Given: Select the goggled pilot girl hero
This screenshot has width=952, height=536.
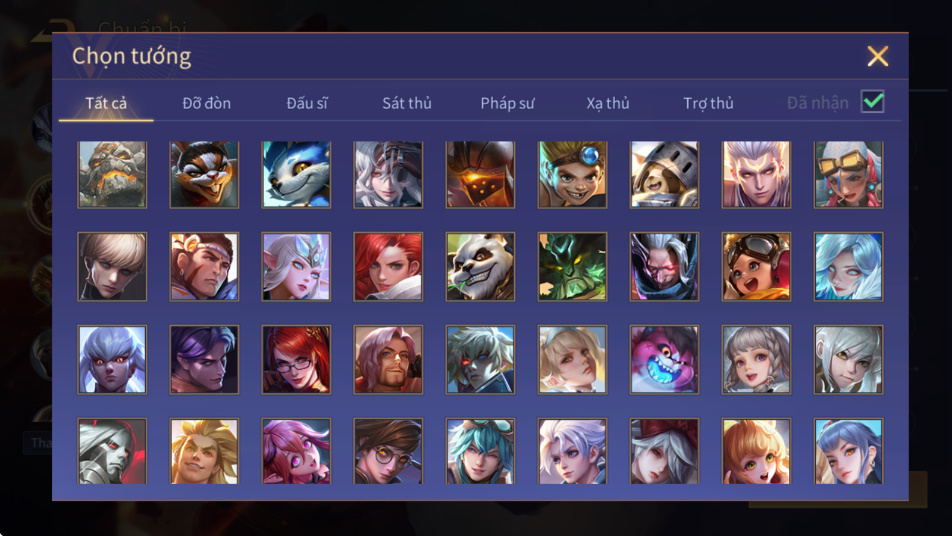Looking at the screenshot, I should pos(756,266).
